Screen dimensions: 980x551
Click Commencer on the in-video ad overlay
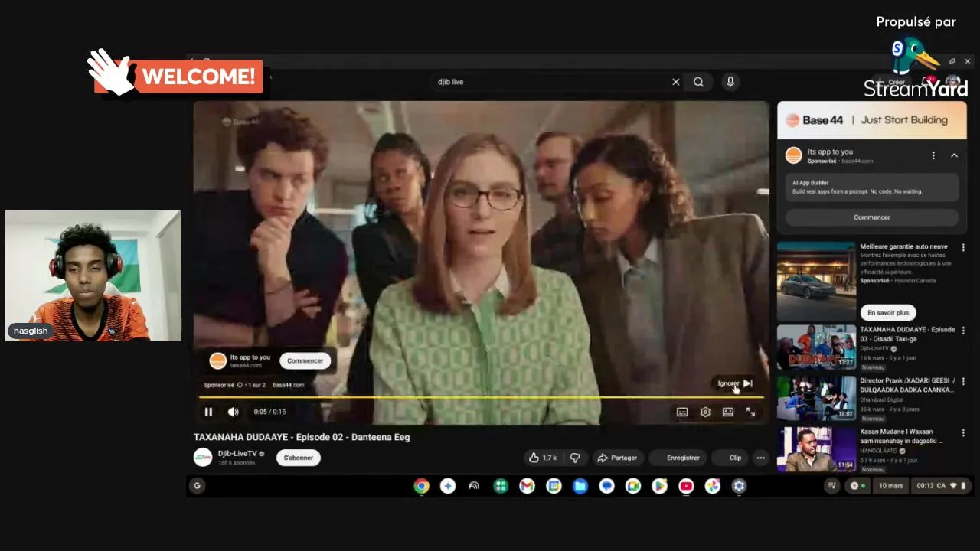(x=305, y=360)
